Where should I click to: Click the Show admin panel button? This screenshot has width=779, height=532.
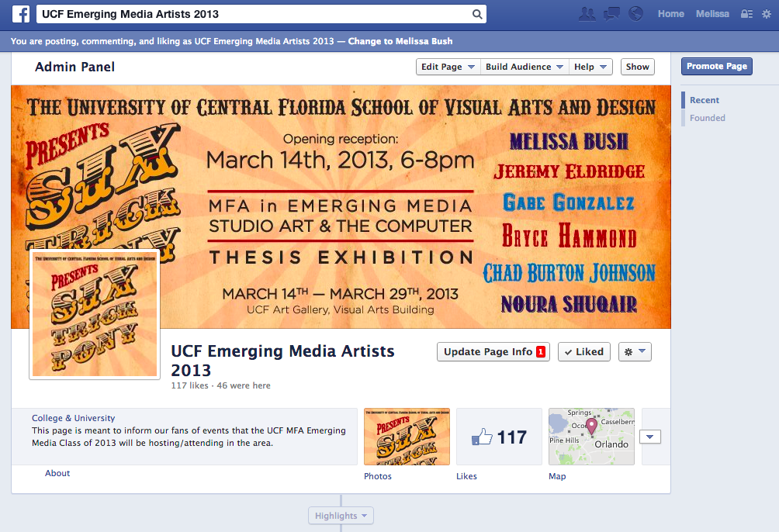click(638, 67)
